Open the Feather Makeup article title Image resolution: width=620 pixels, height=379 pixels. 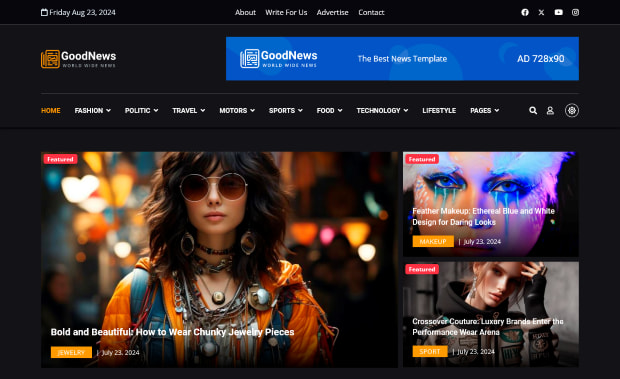click(x=483, y=217)
